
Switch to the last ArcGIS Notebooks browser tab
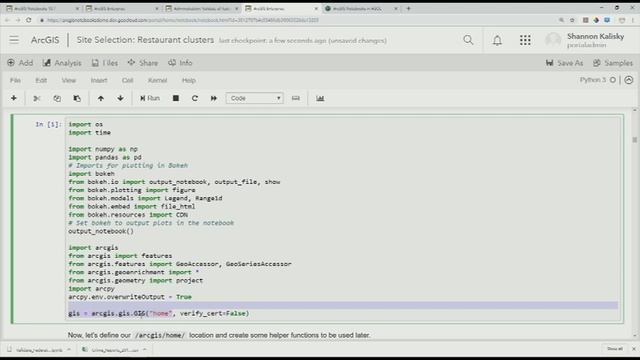(361, 8)
